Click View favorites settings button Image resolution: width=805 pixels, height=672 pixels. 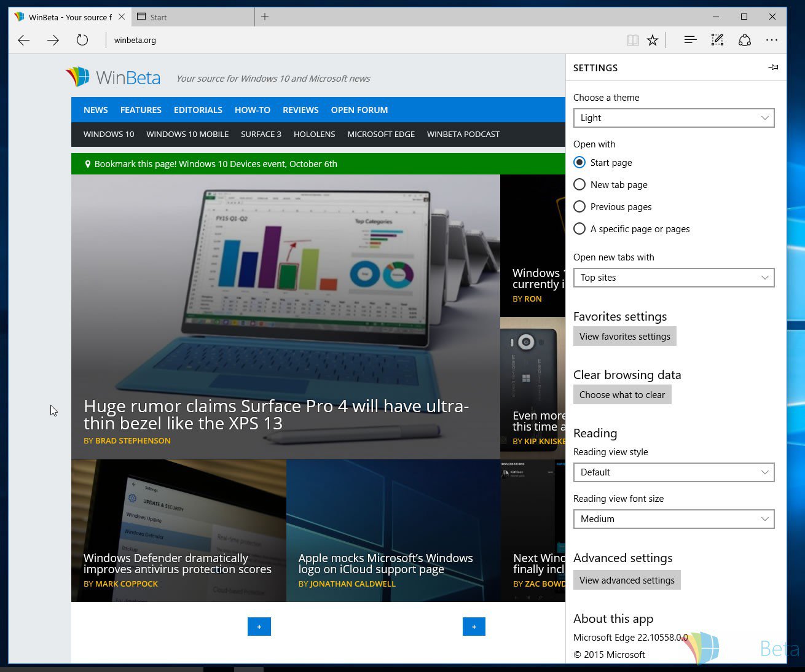point(625,337)
